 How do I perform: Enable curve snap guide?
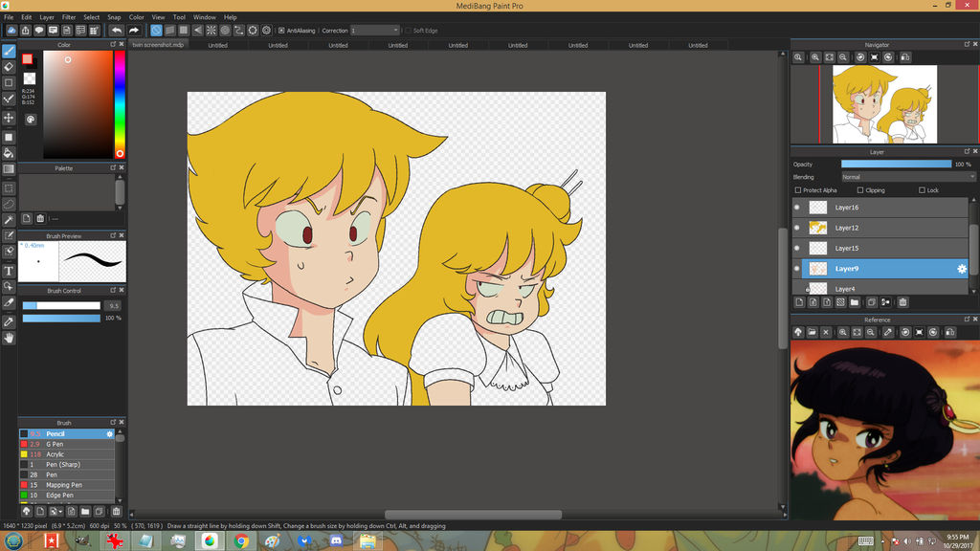(238, 30)
